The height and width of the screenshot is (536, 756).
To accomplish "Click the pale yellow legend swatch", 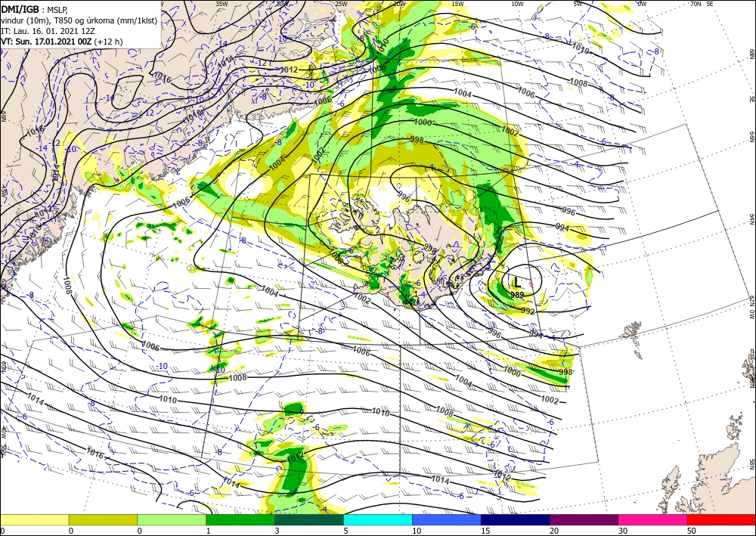I will 34,519.
